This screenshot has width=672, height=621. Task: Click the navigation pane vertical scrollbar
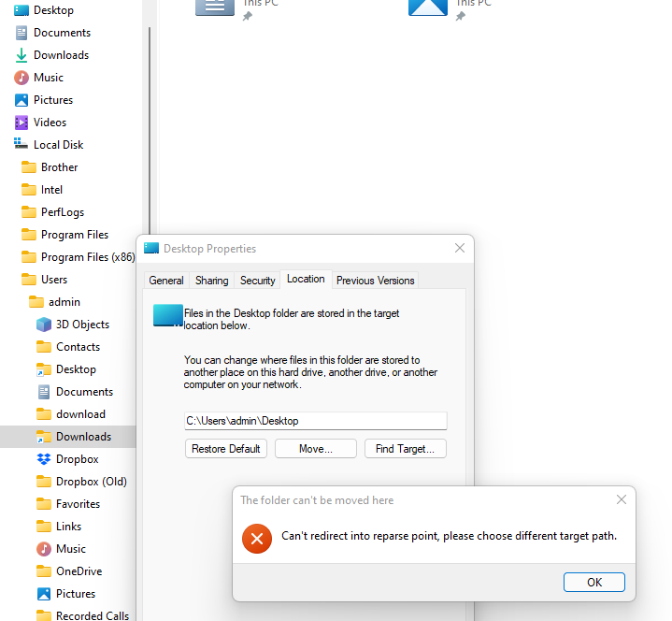tap(150, 131)
